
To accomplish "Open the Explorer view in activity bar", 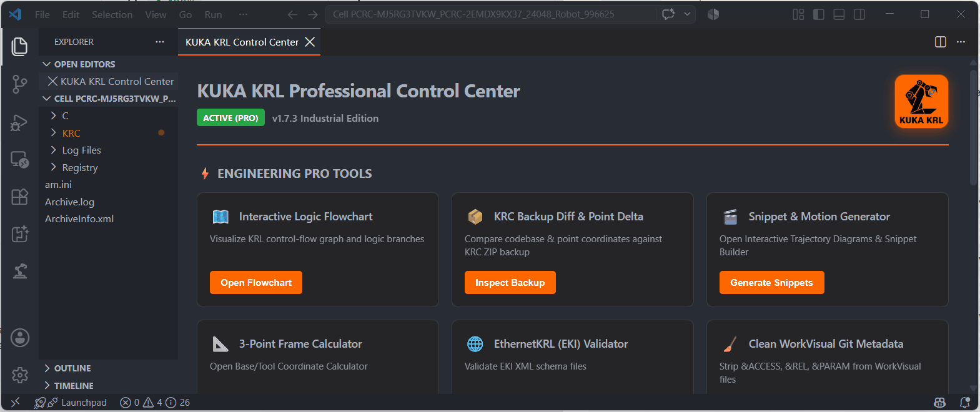I will click(20, 47).
